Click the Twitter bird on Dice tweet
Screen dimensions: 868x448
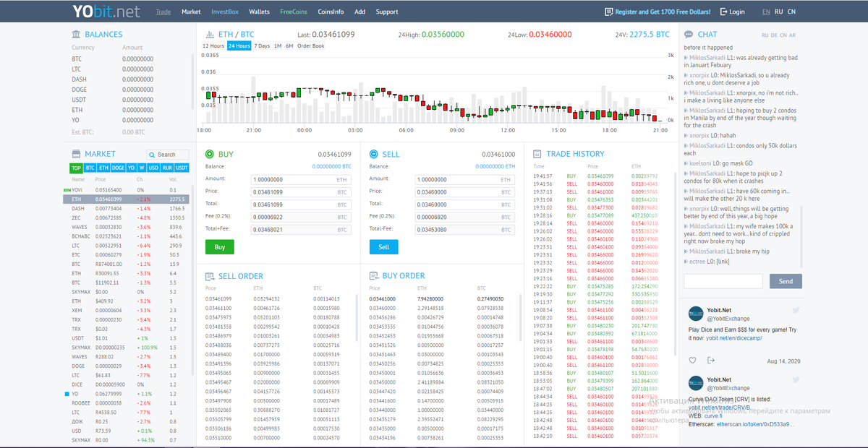[796, 310]
